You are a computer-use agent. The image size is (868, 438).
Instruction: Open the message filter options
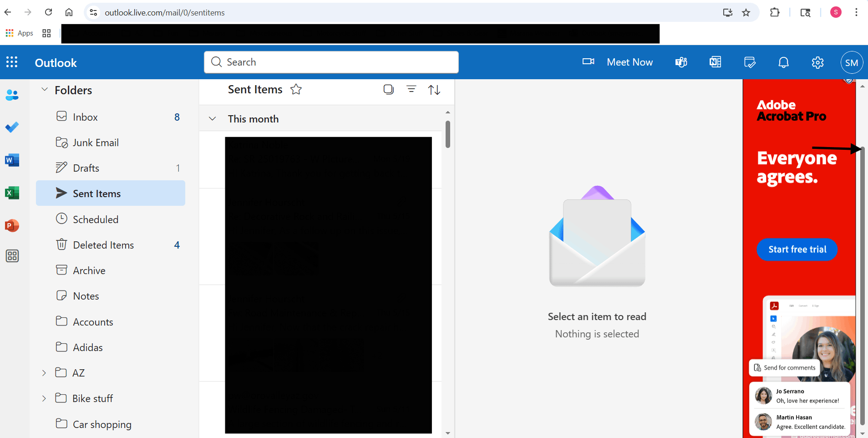(x=411, y=90)
